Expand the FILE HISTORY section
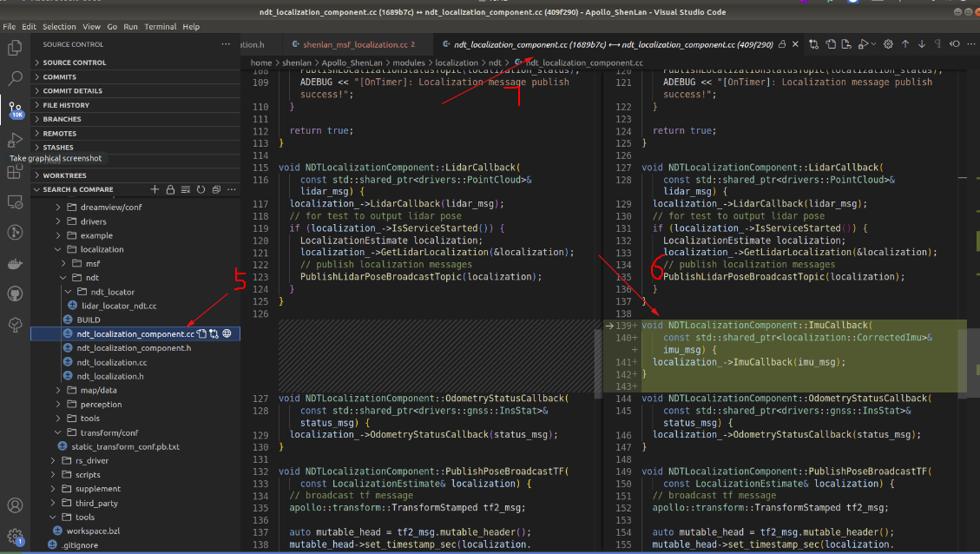This screenshot has width=980, height=554. [135, 105]
